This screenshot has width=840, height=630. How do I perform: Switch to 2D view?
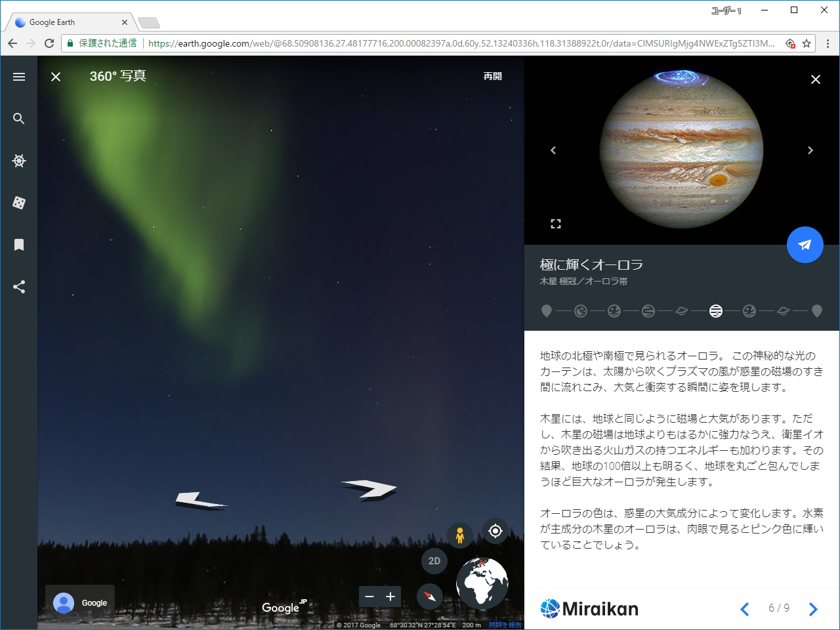point(434,561)
